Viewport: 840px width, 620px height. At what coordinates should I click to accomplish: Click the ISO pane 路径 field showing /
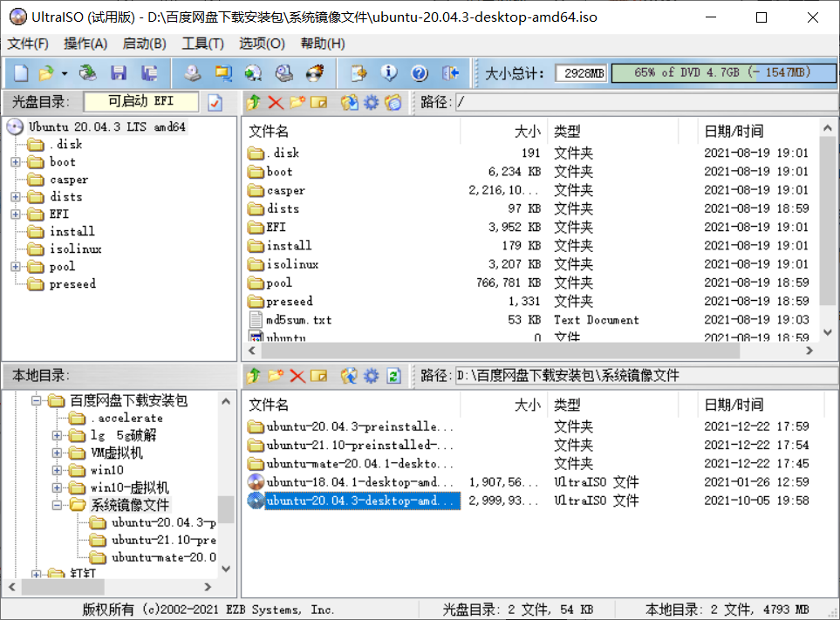pos(646,102)
